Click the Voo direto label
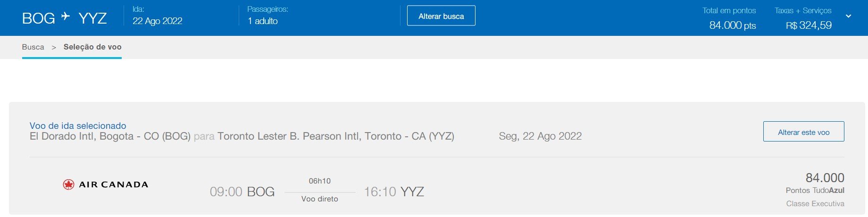 (x=320, y=199)
